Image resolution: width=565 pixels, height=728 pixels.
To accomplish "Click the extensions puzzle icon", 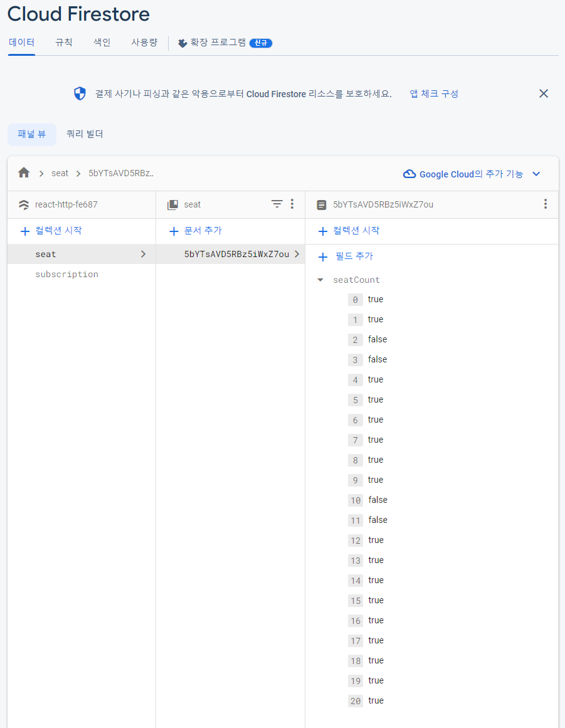I will point(182,43).
